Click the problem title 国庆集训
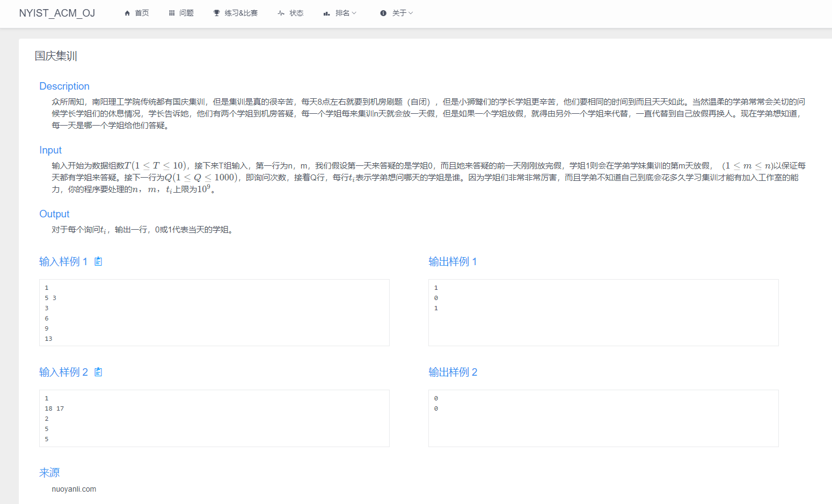This screenshot has height=504, width=832. point(55,56)
